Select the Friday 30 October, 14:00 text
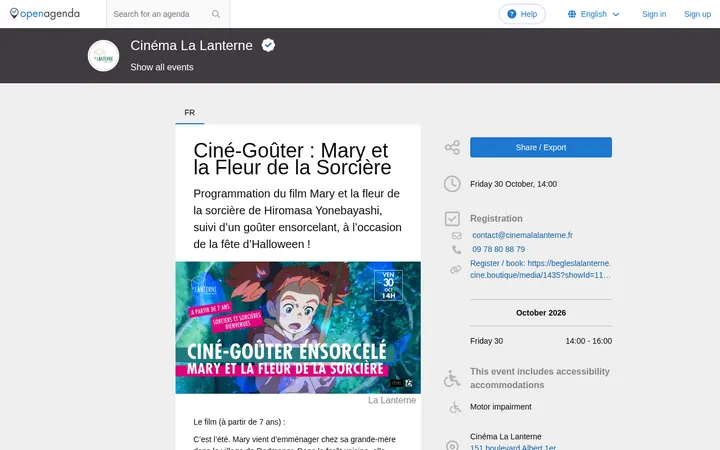Screen dimensions: 720x450 pos(513,184)
